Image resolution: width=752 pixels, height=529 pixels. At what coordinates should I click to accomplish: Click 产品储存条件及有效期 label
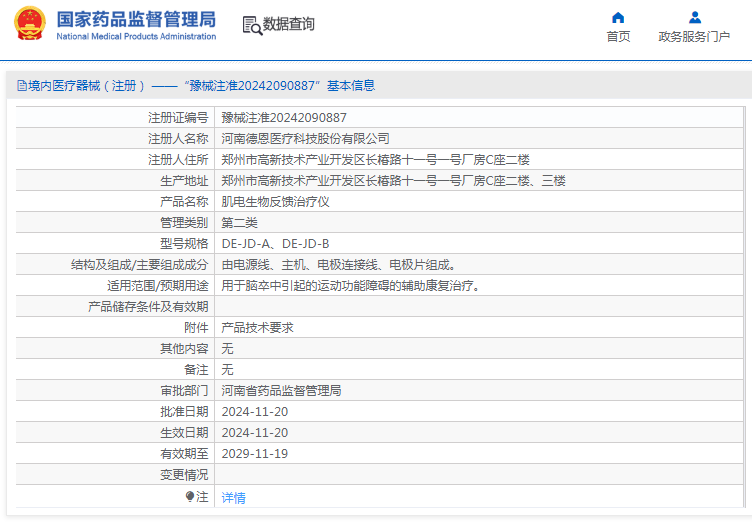tap(148, 307)
